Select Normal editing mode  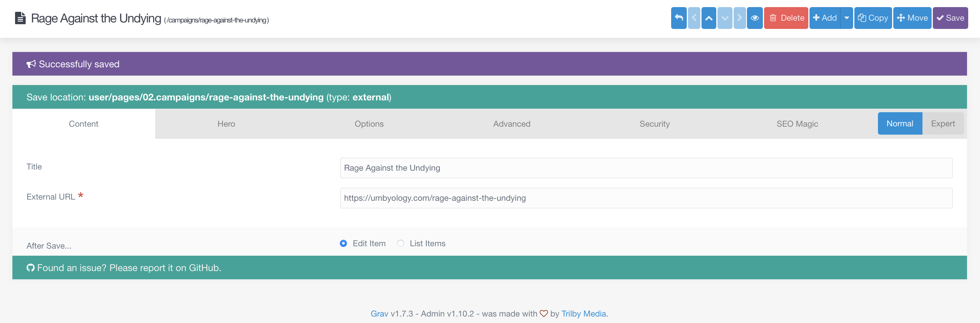[900, 123]
